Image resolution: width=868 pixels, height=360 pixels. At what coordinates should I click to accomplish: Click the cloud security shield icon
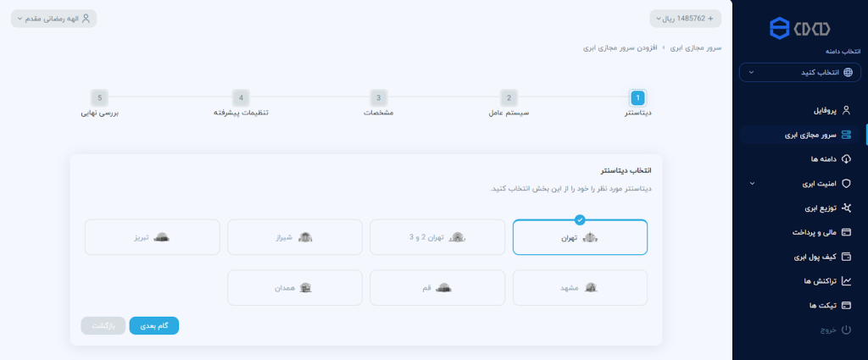[x=845, y=183]
